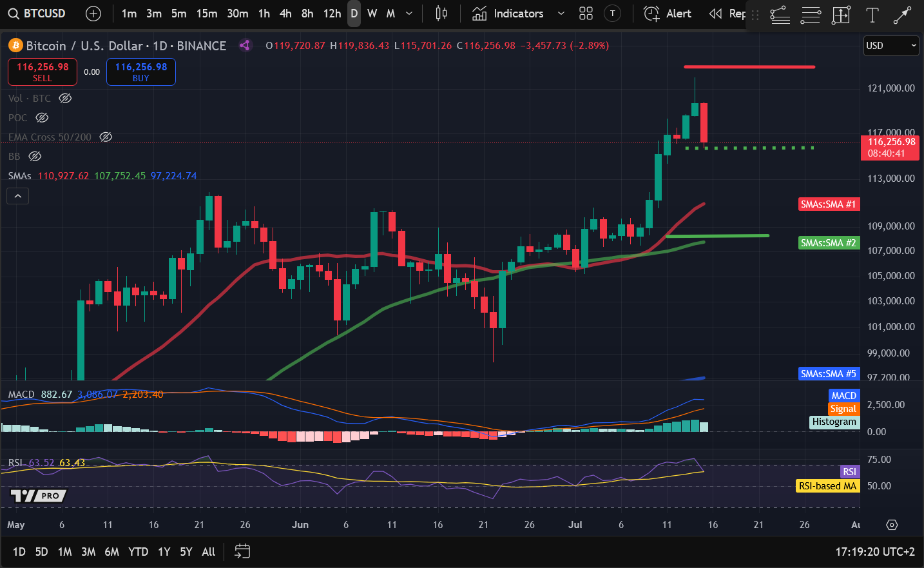Start bar Replay mode
The width and height of the screenshot is (924, 568).
pyautogui.click(x=727, y=14)
